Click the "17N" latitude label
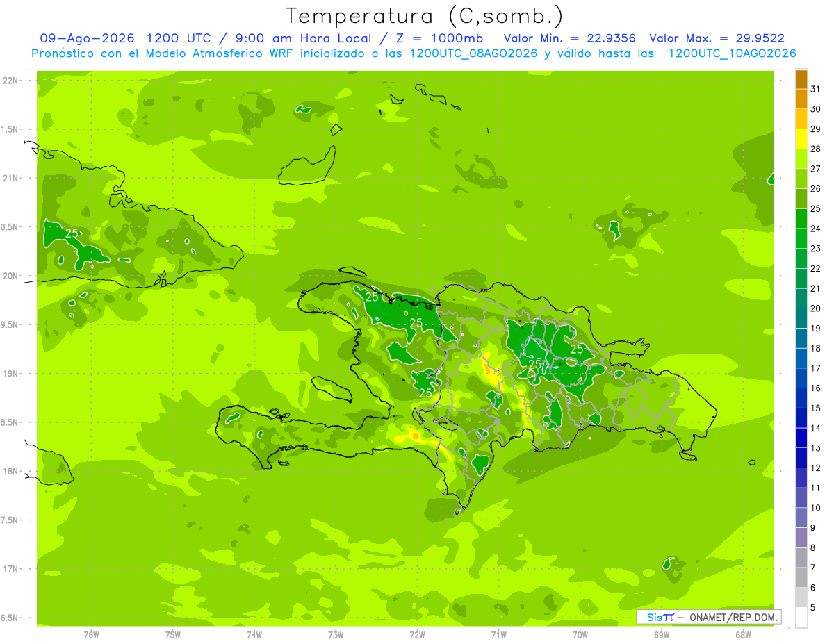Screen dimensions: 834x644 click(10, 569)
